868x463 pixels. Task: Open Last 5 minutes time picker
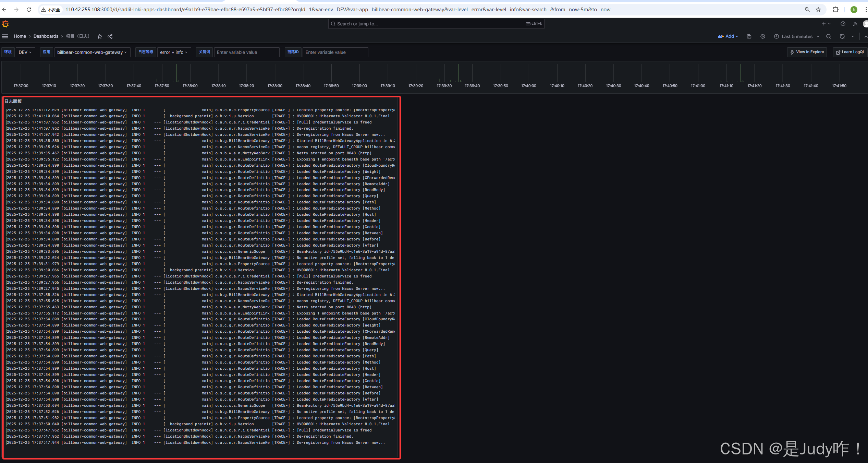pyautogui.click(x=796, y=36)
